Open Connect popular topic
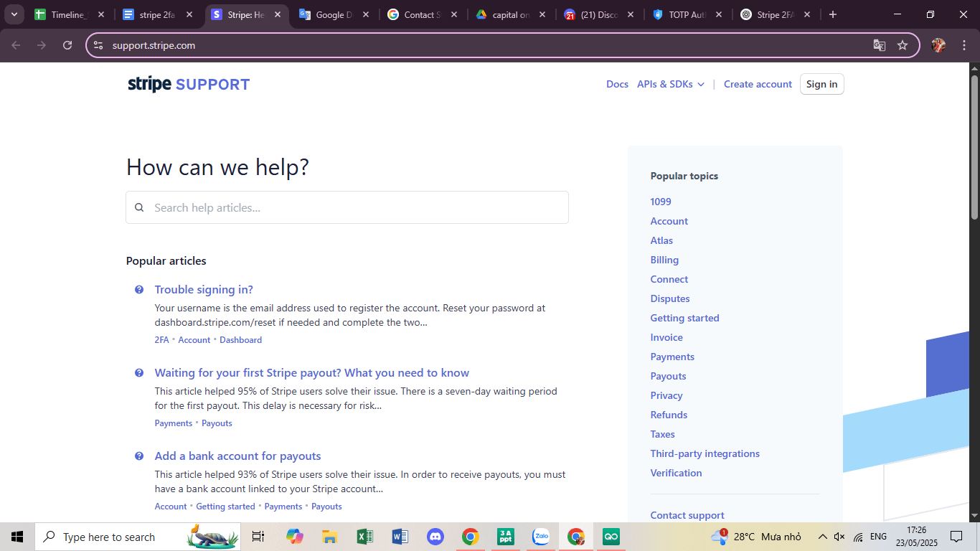This screenshot has height=551, width=980. pyautogui.click(x=669, y=279)
